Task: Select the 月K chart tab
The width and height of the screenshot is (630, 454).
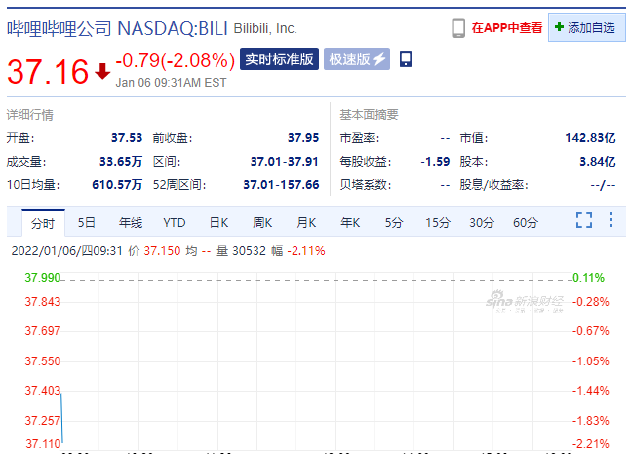Action: tap(306, 222)
